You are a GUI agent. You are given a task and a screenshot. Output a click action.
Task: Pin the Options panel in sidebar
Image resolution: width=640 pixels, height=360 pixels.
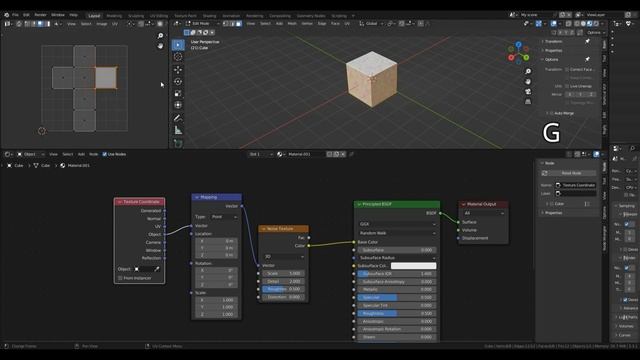tap(587, 59)
